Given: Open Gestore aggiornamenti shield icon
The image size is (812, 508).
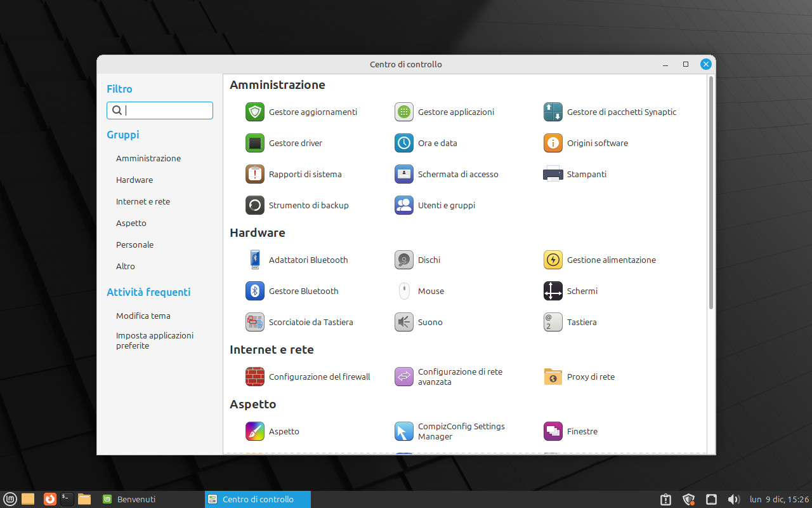Looking at the screenshot, I should (255, 112).
